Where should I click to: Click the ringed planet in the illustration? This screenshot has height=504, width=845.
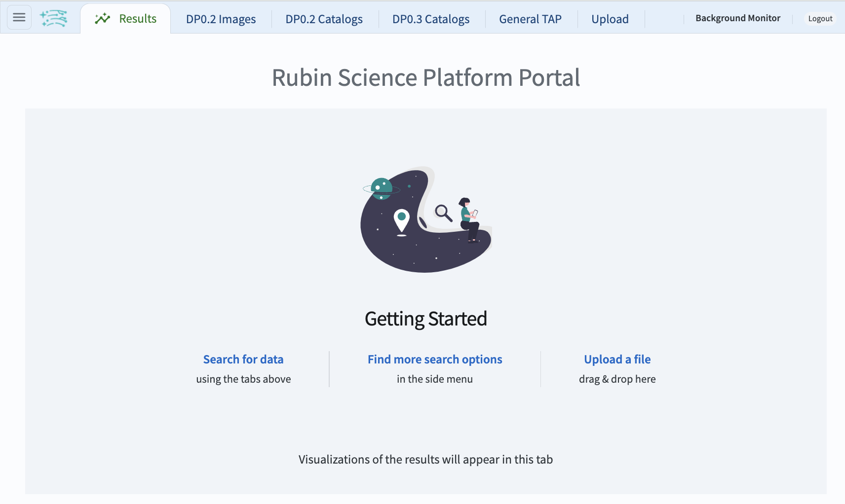click(381, 188)
